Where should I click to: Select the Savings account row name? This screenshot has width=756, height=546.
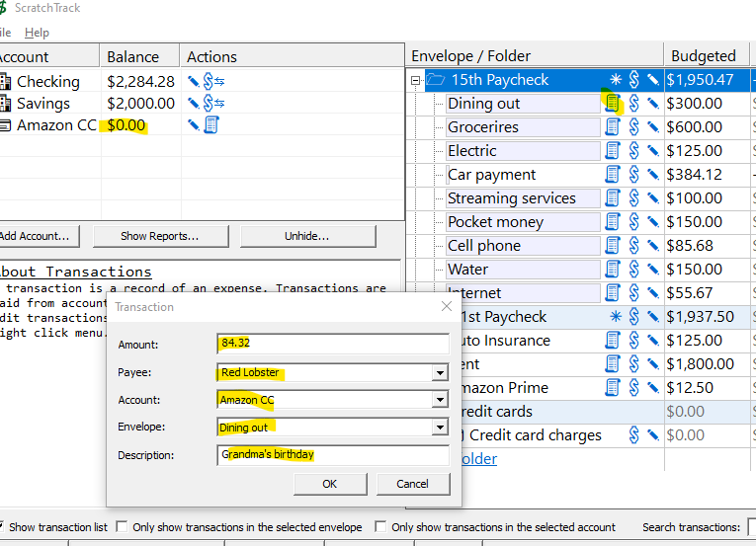pyautogui.click(x=43, y=103)
